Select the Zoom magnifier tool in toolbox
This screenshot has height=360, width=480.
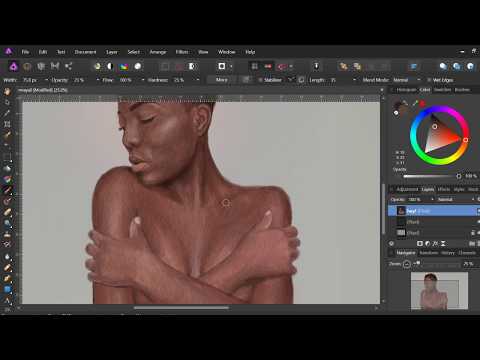pyautogui.click(x=7, y=223)
